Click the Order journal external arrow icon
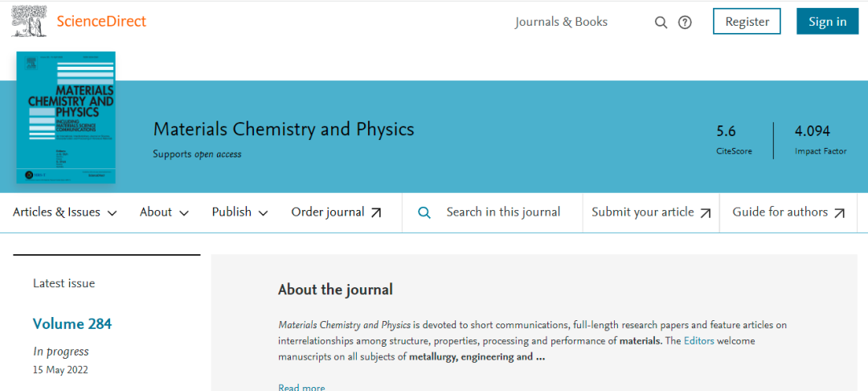The image size is (868, 391). (375, 212)
